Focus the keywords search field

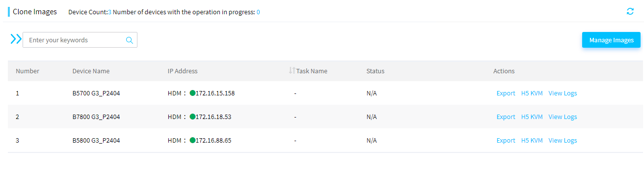80,40
